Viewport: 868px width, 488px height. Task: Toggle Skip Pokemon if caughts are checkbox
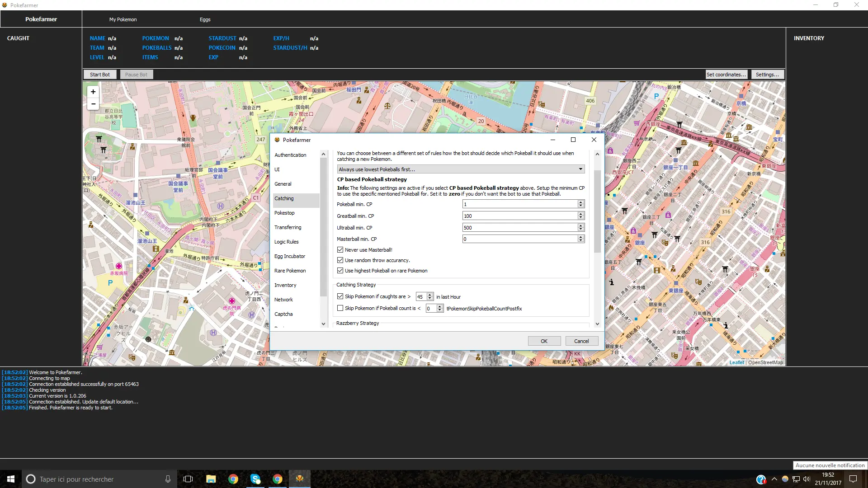340,296
